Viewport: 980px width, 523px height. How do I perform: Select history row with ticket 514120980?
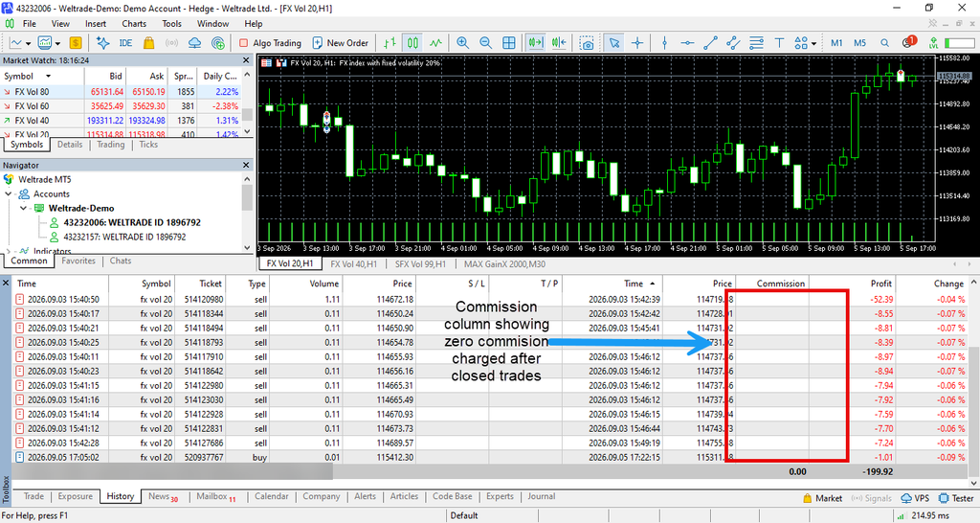490,300
